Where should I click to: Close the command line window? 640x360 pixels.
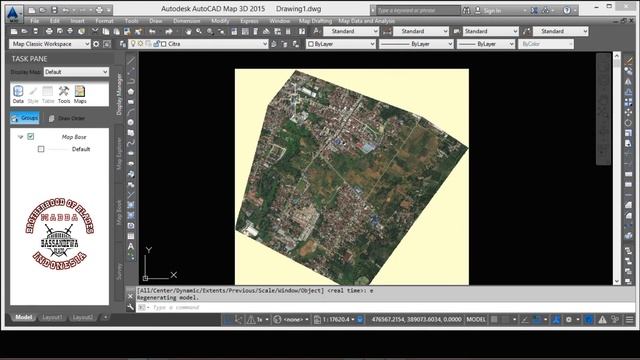(131, 296)
